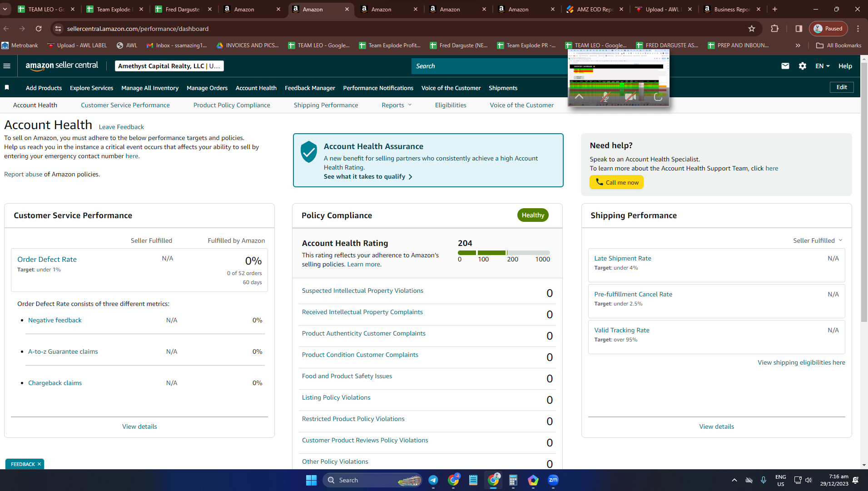Open the All Bookmarks folder
Image resolution: width=868 pixels, height=491 pixels.
coord(838,45)
